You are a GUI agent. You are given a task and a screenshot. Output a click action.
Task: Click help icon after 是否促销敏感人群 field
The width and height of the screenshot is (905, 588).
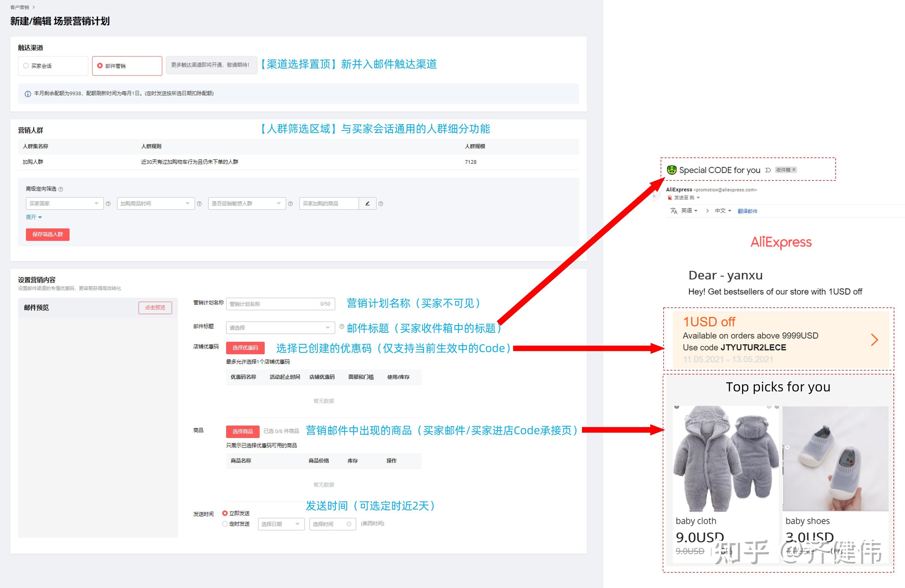[290, 204]
